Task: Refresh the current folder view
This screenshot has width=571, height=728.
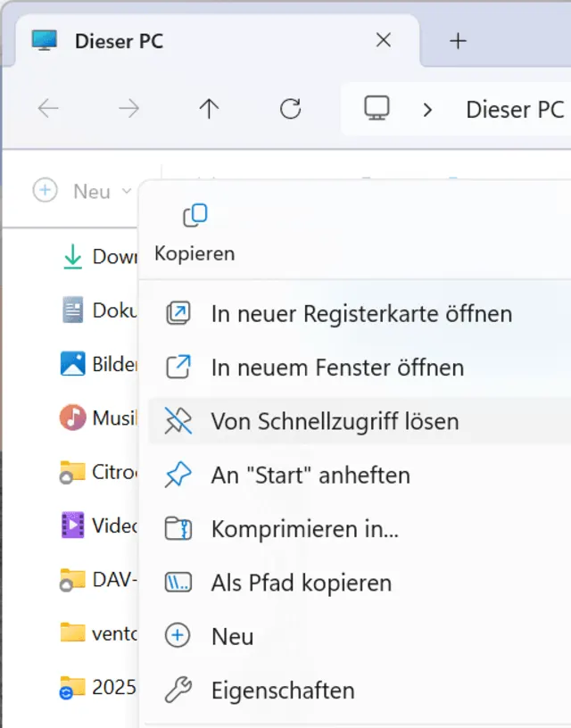Action: [290, 109]
